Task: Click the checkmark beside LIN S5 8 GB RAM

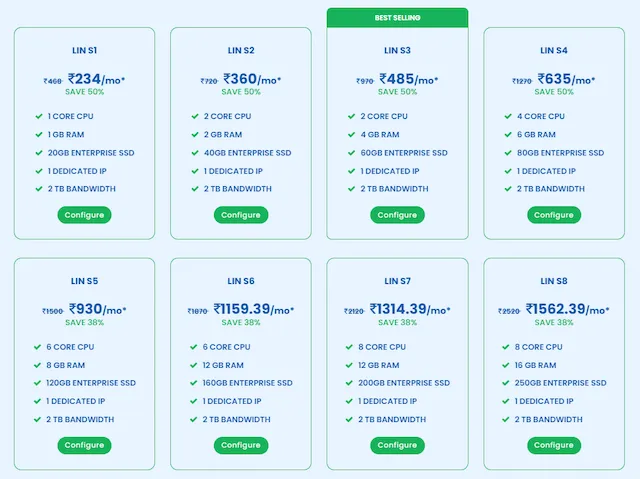Action: (x=37, y=365)
